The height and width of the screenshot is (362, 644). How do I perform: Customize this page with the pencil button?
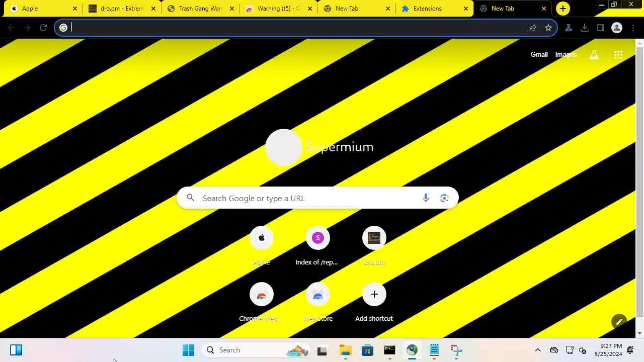coord(619,322)
